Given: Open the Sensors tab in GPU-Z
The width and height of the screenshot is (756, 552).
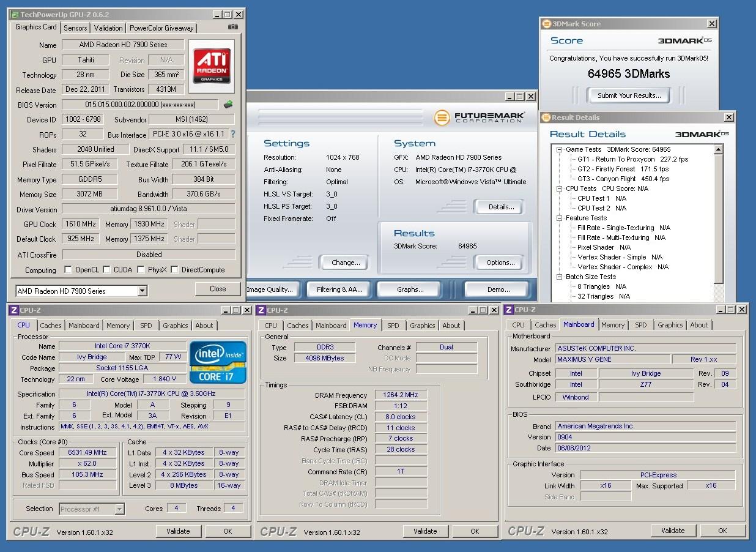Looking at the screenshot, I should point(75,28).
